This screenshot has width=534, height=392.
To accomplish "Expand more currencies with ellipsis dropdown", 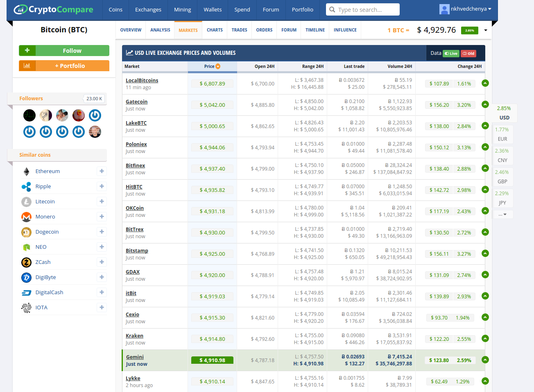I will coord(502,214).
